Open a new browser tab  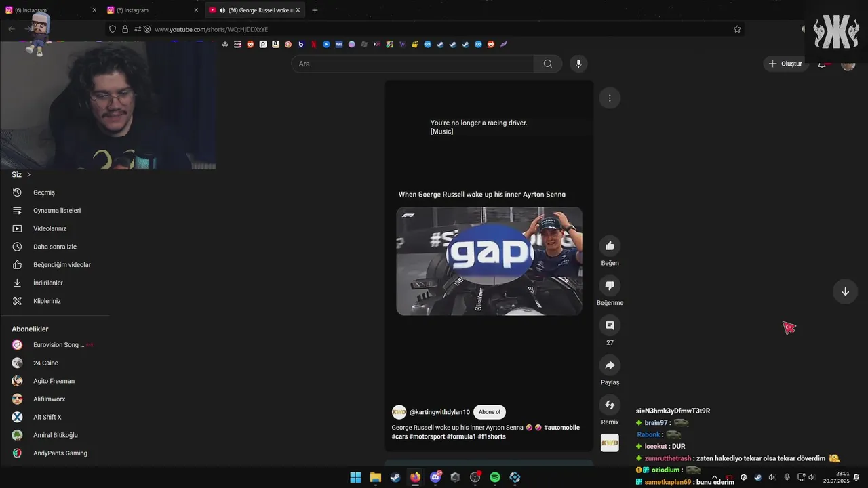click(x=315, y=10)
